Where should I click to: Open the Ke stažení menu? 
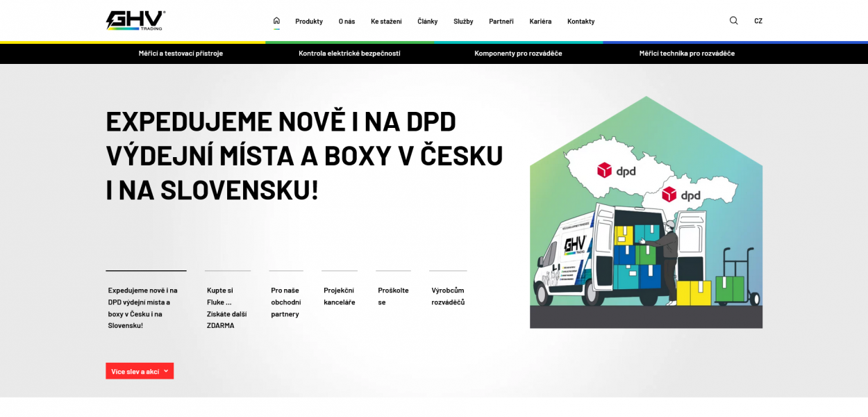[386, 22]
